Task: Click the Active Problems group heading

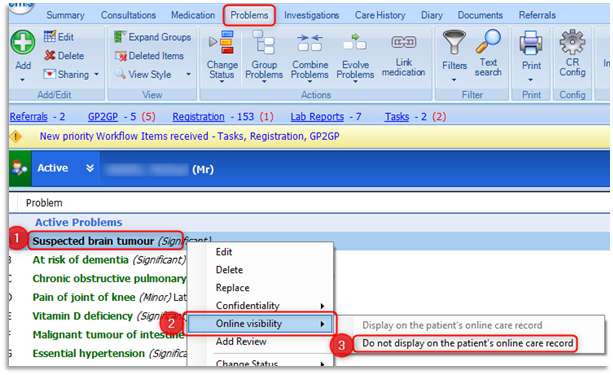Action: pos(79,222)
